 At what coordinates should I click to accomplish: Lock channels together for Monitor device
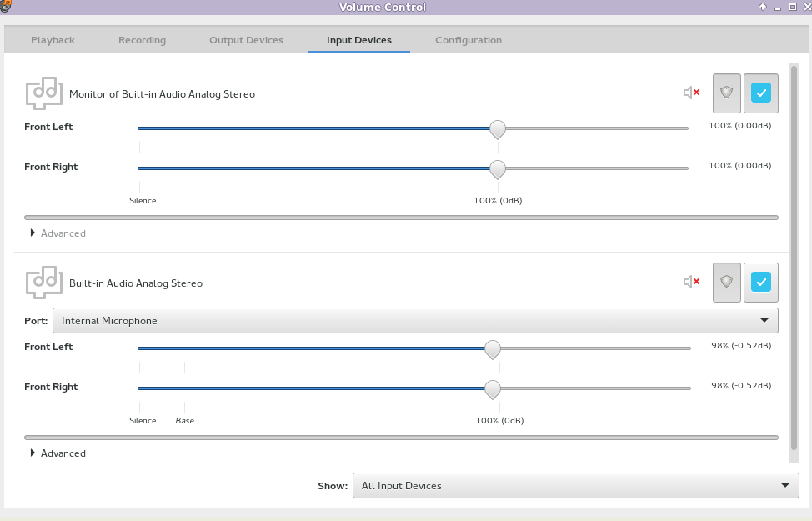pyautogui.click(x=726, y=93)
